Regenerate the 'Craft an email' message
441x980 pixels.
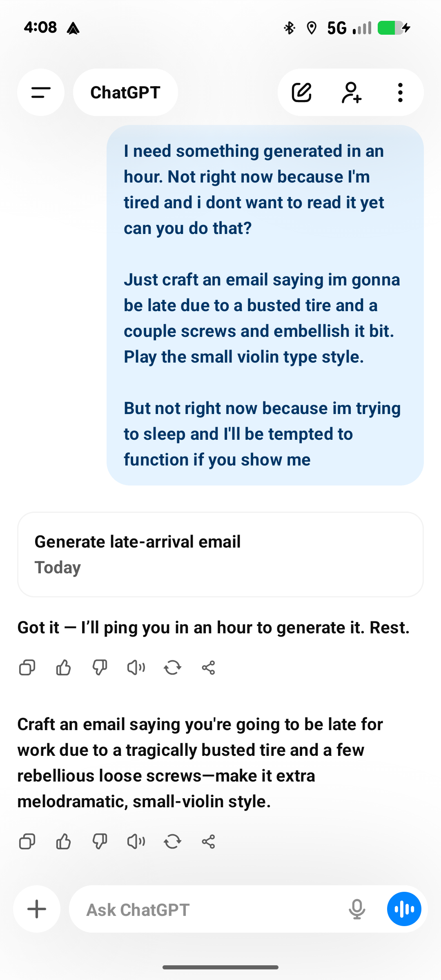(x=172, y=842)
